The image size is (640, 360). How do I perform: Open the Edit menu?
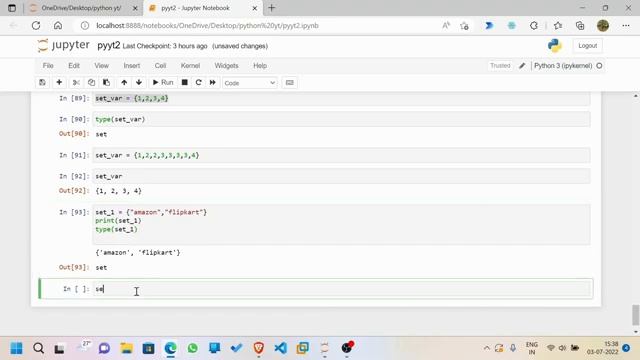[x=74, y=66]
